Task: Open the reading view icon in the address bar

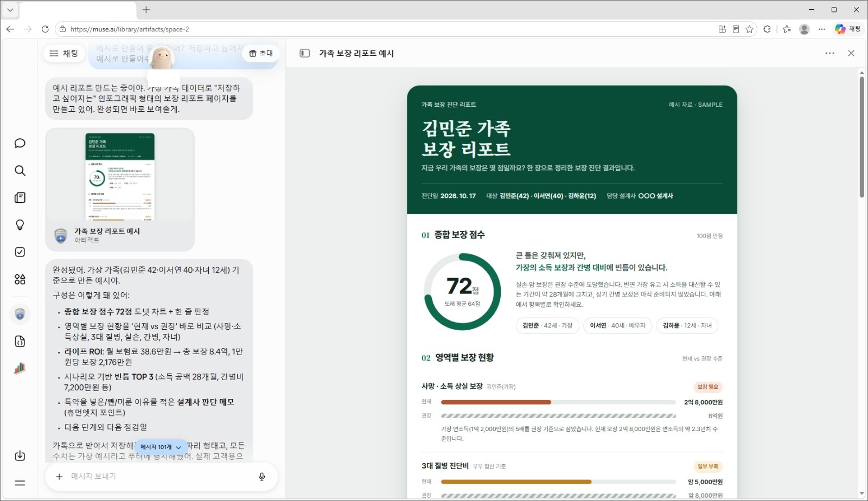Action: 736,29
